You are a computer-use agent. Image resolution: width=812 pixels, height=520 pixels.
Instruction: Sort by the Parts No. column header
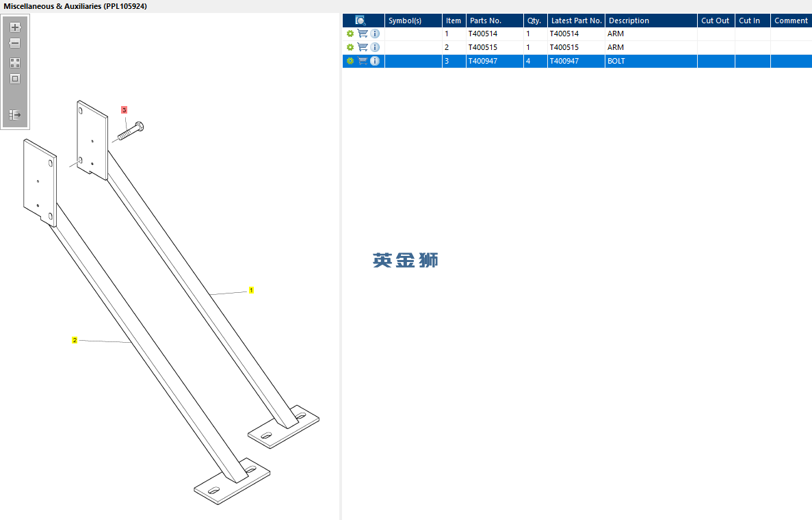pos(495,21)
